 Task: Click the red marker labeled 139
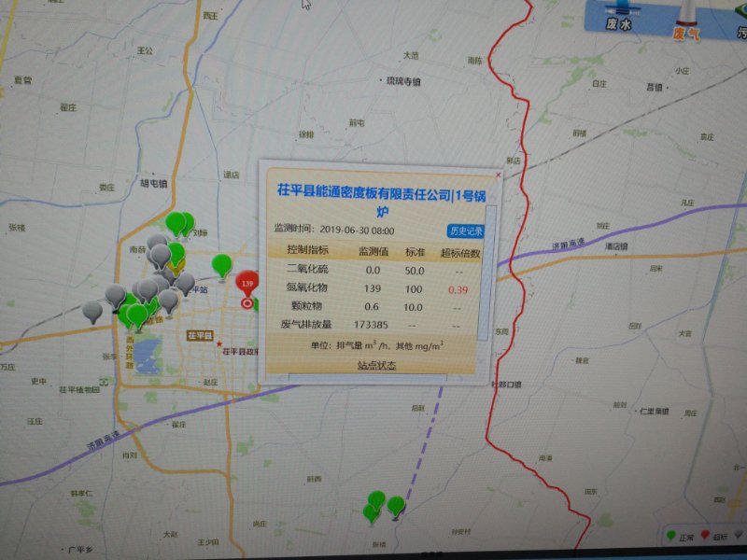coord(247,282)
